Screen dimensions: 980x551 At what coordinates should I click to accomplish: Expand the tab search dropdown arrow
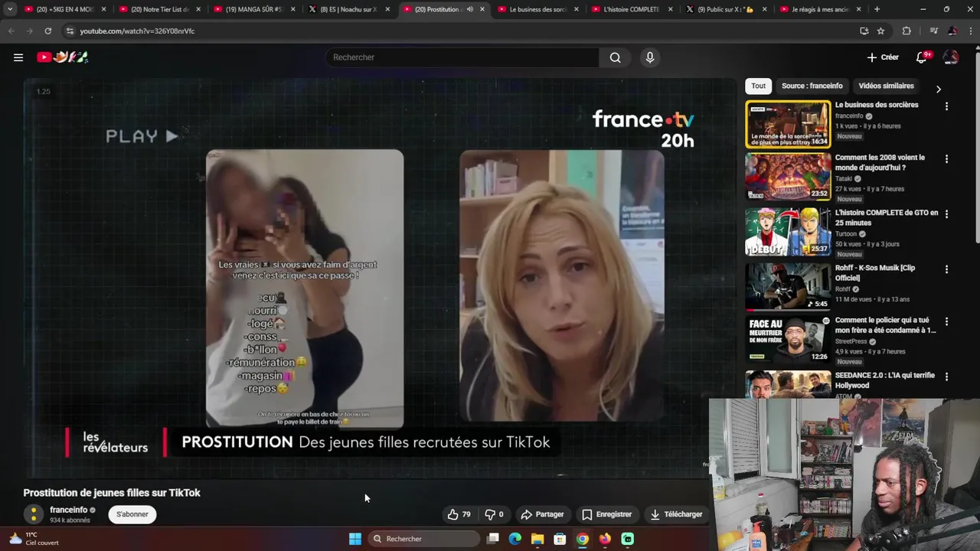click(10, 9)
